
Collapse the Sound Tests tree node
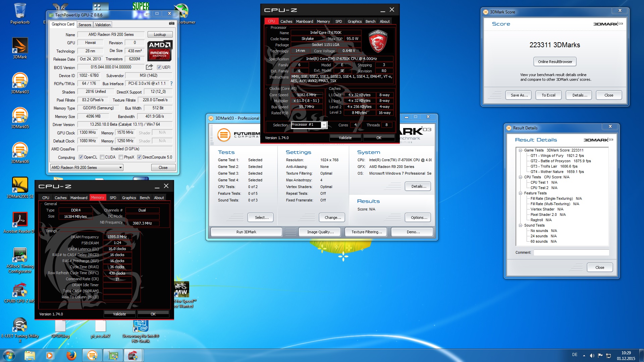coord(520,225)
